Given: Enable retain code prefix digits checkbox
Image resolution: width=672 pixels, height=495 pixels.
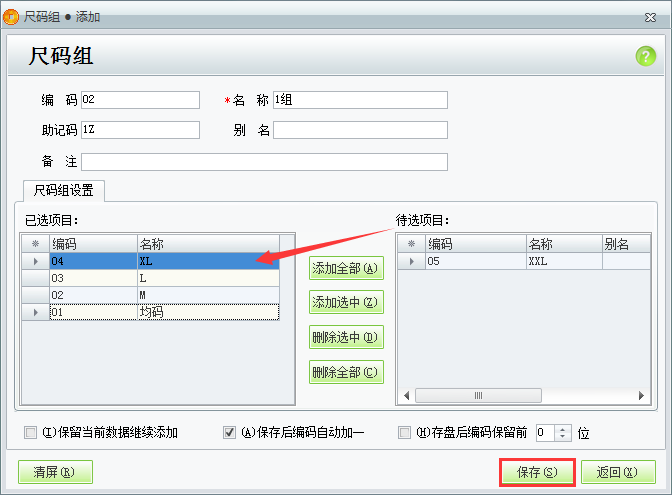Looking at the screenshot, I should pyautogui.click(x=404, y=433).
